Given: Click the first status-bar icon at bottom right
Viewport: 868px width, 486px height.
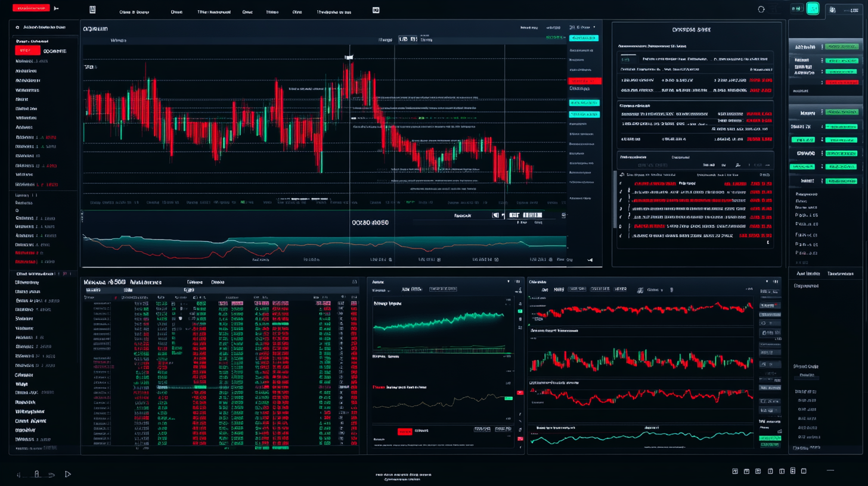Looking at the screenshot, I should coord(735,471).
